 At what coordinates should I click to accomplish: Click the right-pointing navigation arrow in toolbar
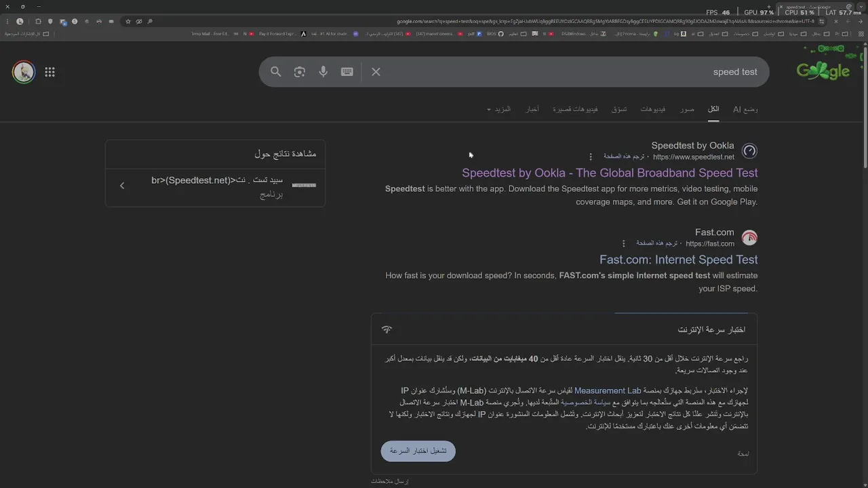861,22
